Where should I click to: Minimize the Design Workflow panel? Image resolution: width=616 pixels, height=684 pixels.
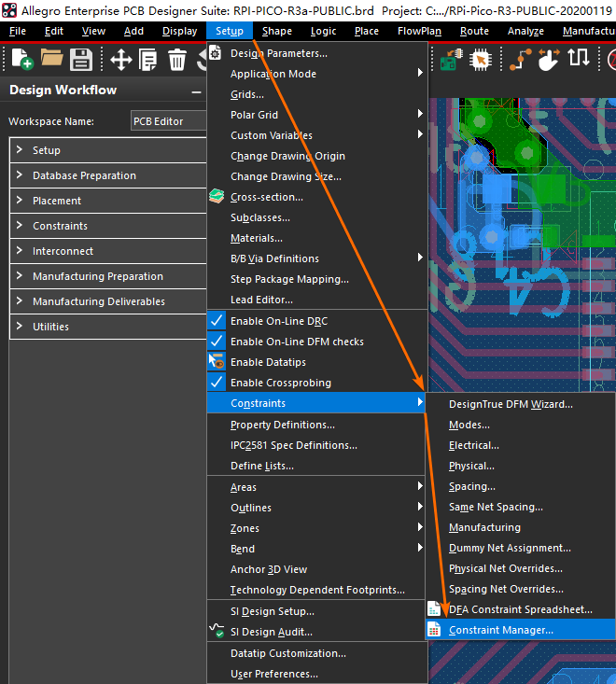(196, 91)
